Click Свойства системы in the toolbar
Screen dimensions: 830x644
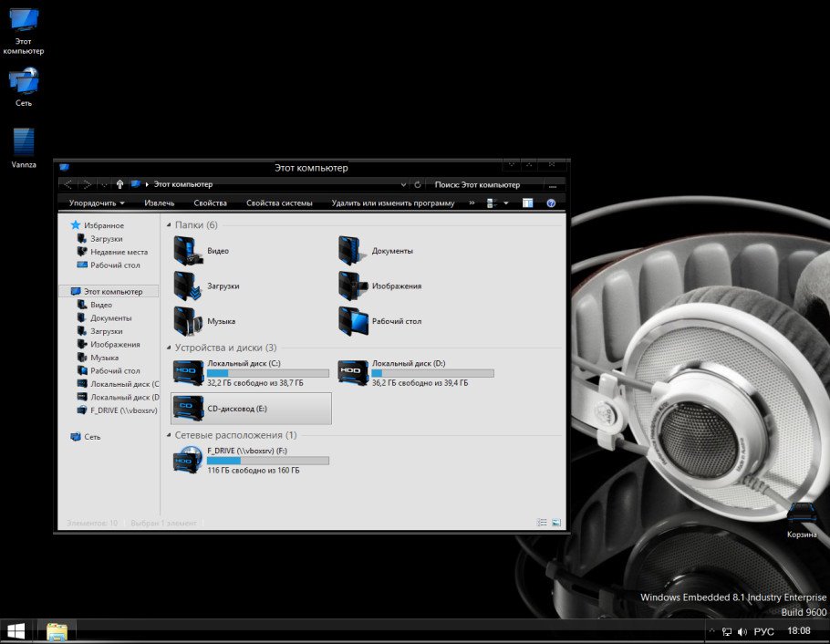click(279, 203)
